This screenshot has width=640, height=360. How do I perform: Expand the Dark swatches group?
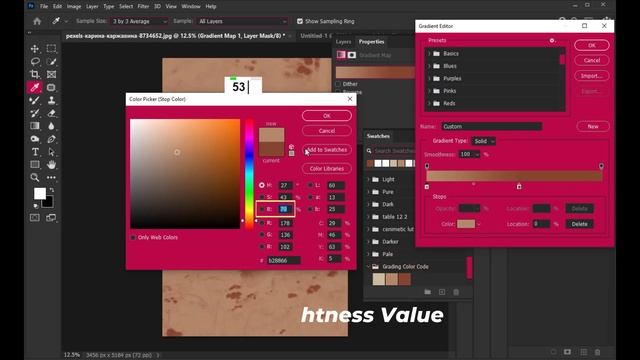[x=369, y=204]
